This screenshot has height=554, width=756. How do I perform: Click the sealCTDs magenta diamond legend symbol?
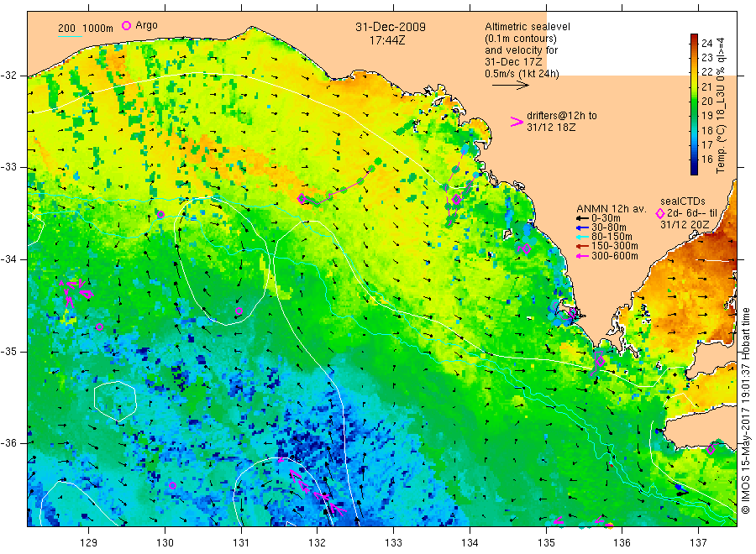[660, 213]
